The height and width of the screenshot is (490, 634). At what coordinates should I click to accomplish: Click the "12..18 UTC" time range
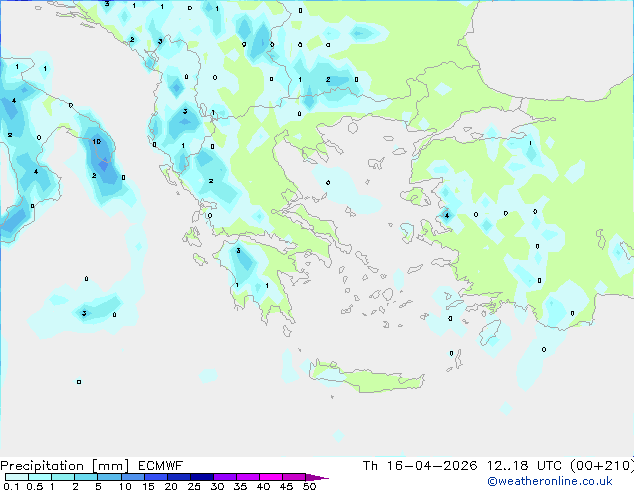[x=524, y=466]
